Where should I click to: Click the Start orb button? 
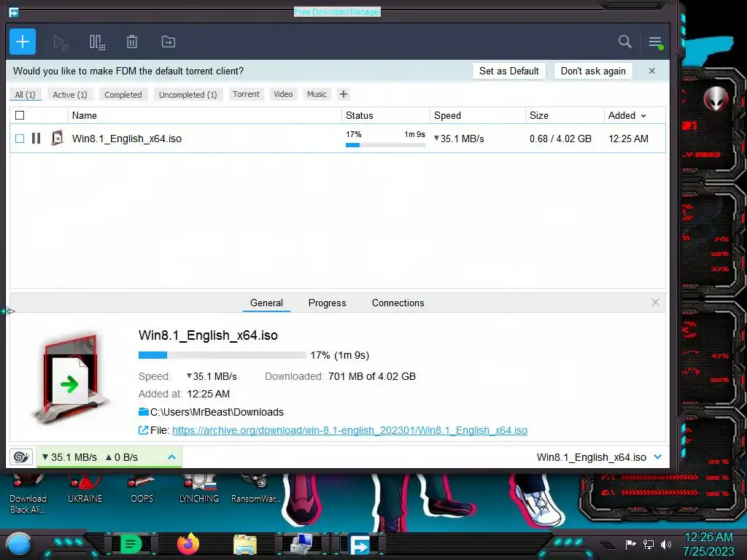[19, 545]
